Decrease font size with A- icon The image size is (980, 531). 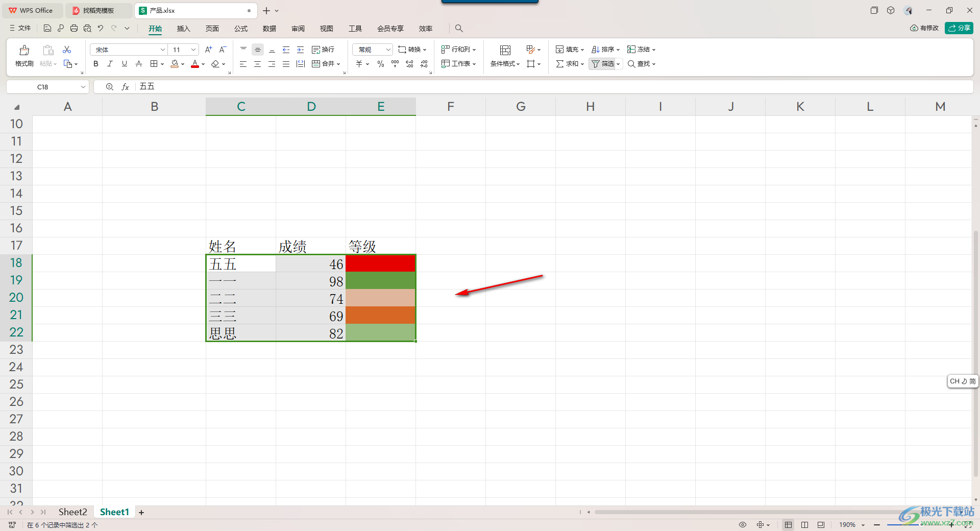(x=223, y=50)
